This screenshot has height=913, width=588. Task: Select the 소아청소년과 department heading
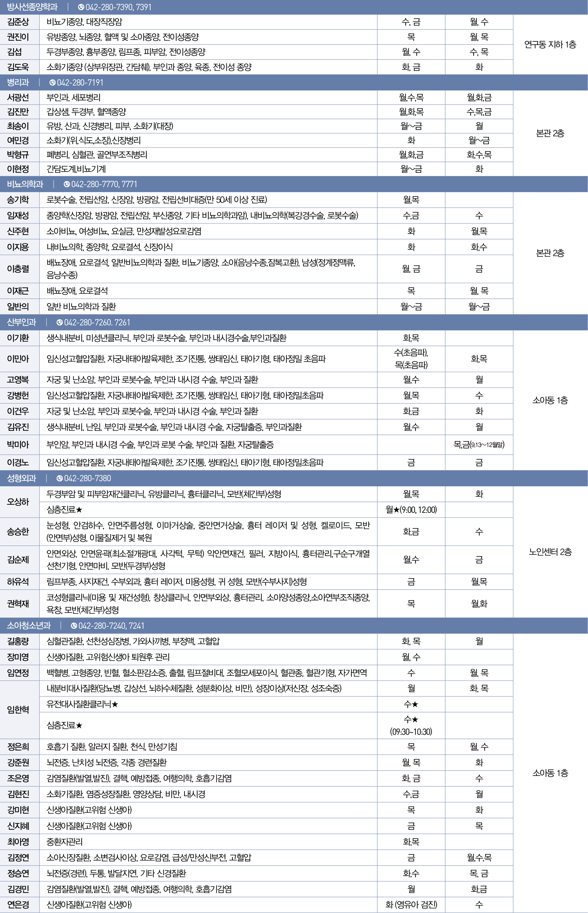pos(29,625)
